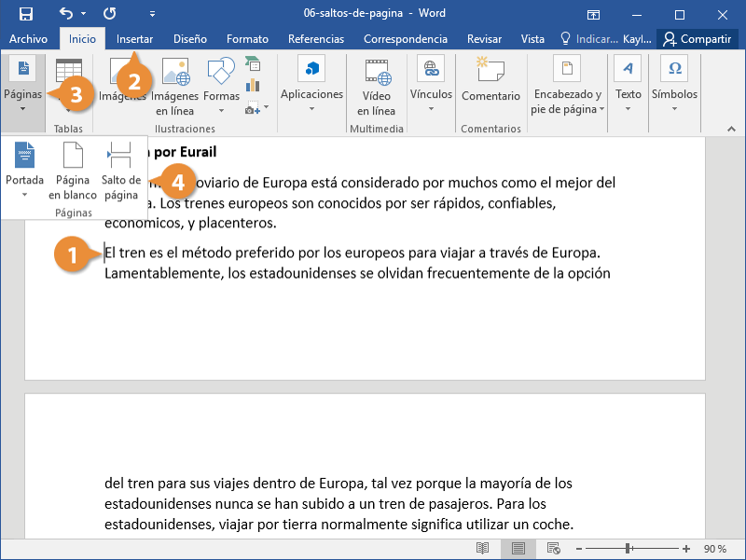Image resolution: width=746 pixels, height=560 pixels.
Task: Open the Diseño tab
Action: [x=190, y=39]
